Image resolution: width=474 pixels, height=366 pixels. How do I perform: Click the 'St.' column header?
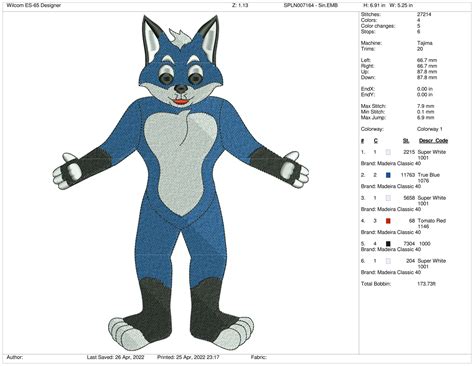click(x=406, y=141)
